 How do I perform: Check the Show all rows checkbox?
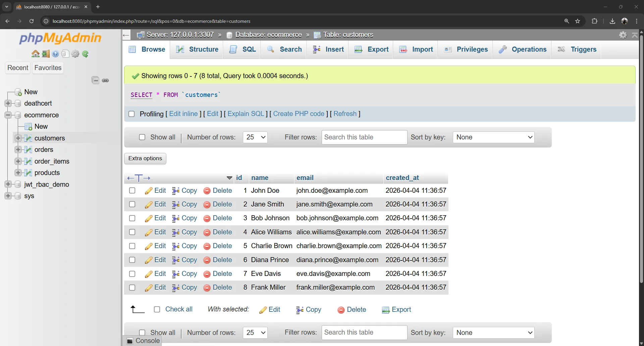142,137
